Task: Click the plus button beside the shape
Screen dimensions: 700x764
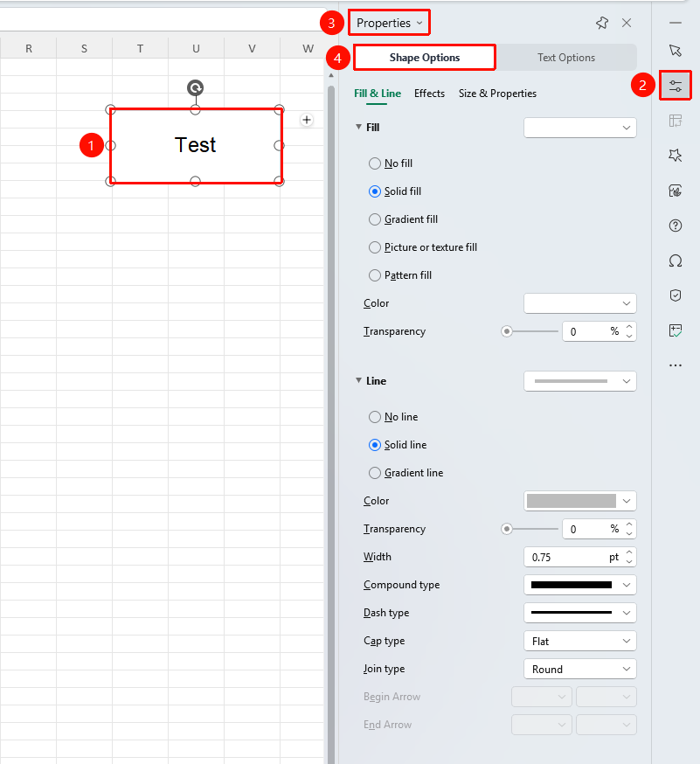Action: (x=307, y=120)
